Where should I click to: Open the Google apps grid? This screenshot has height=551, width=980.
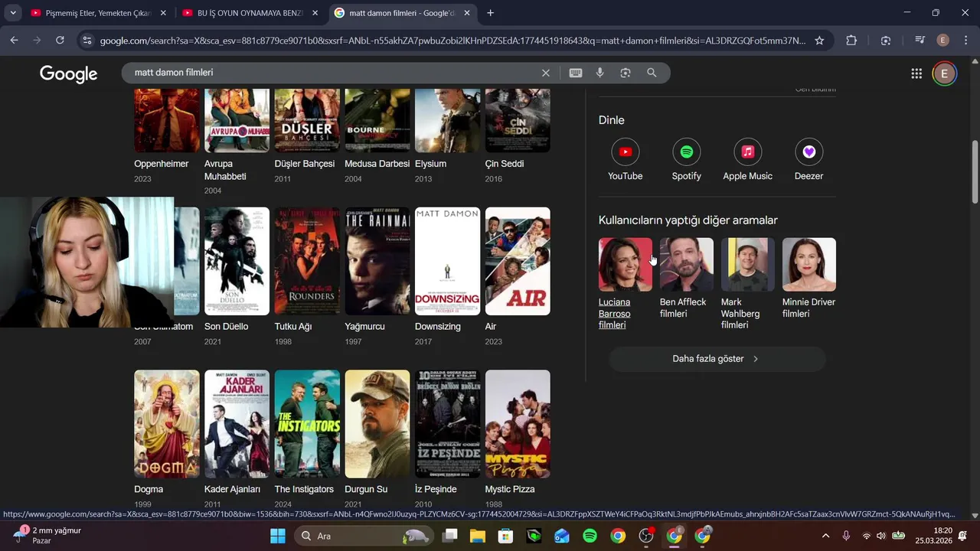(916, 73)
